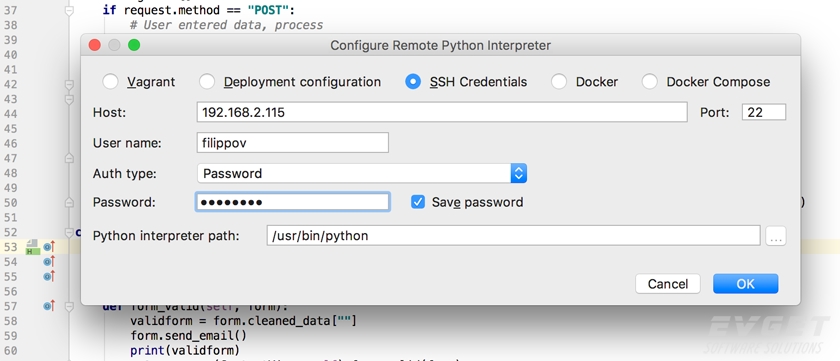The width and height of the screenshot is (840, 361).
Task: Toggle the fold marker at line 47
Action: tap(69, 158)
